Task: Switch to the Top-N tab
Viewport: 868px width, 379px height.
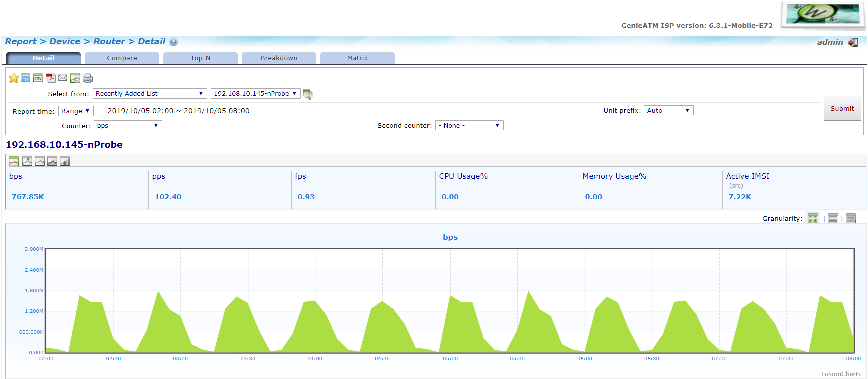Action: pos(200,58)
